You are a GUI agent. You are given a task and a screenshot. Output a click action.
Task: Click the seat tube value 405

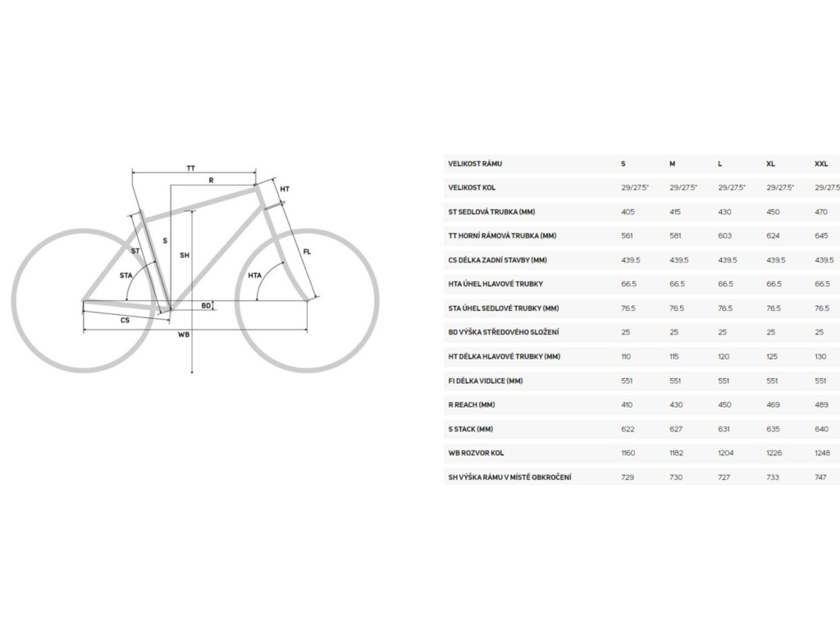(x=628, y=212)
